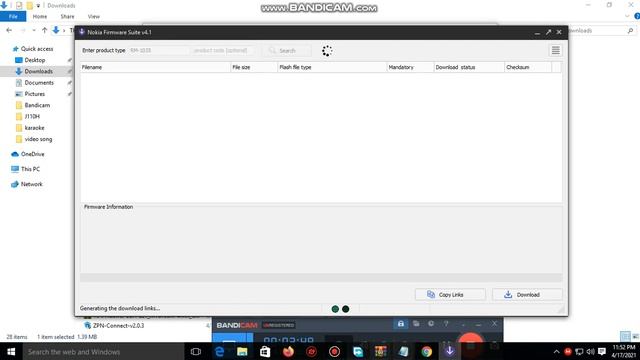Click the Download button in firmware suite
Image resolution: width=640 pixels, height=360 pixels.
[x=527, y=294]
